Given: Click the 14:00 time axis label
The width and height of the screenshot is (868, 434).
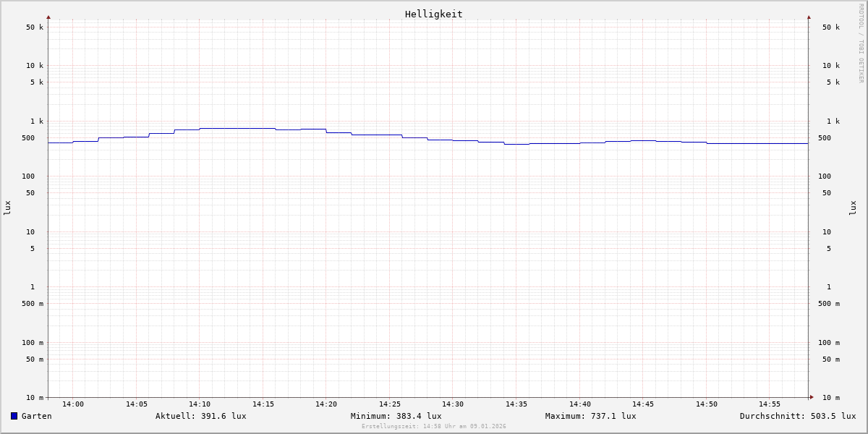Looking at the screenshot, I should (73, 404).
